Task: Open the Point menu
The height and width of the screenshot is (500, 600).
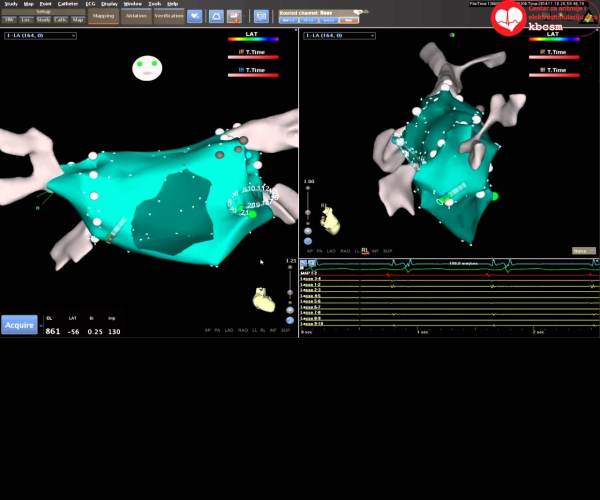Action: [x=45, y=4]
